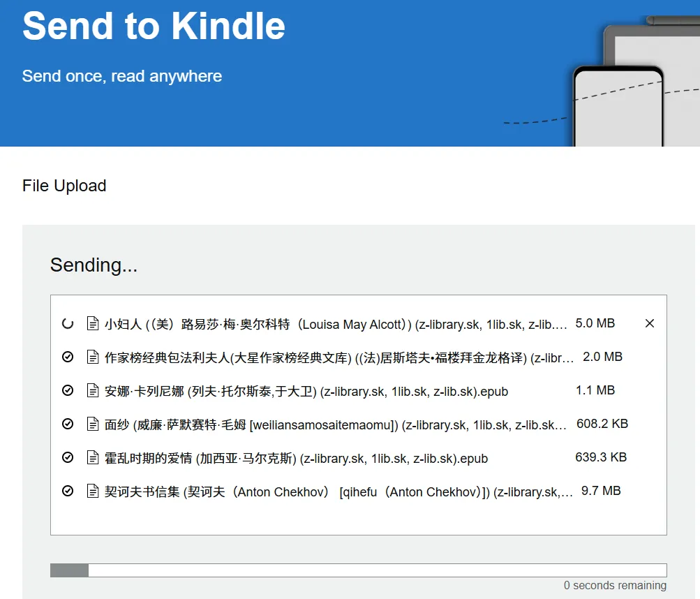
Task: Click the 2.0 MB file size
Action: [x=603, y=357]
